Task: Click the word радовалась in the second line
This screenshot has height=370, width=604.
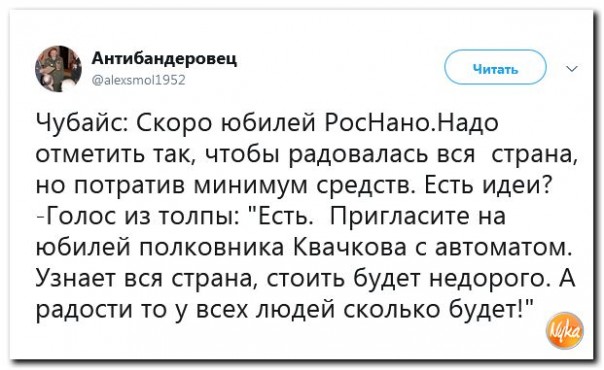Action: pyautogui.click(x=358, y=155)
